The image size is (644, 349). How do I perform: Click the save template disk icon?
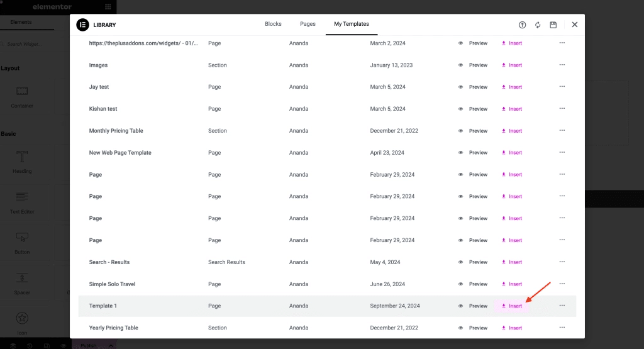click(553, 25)
